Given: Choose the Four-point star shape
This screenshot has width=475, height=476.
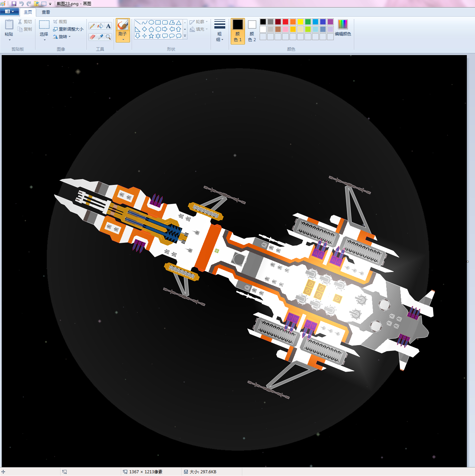Looking at the screenshot, I should (x=145, y=36).
